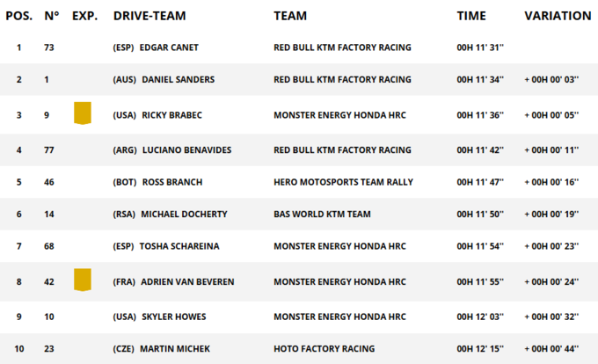Open Luciano Benavides rider link
The width and height of the screenshot is (598, 364).
point(188,149)
